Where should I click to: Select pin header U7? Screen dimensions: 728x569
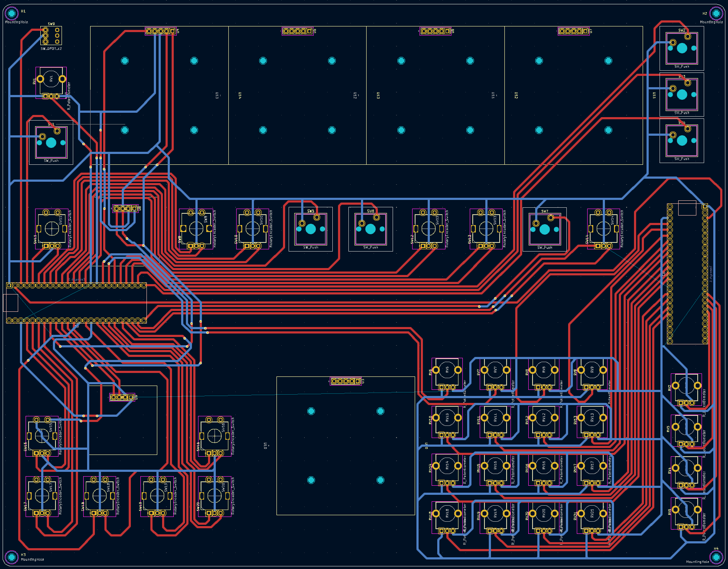pos(573,31)
